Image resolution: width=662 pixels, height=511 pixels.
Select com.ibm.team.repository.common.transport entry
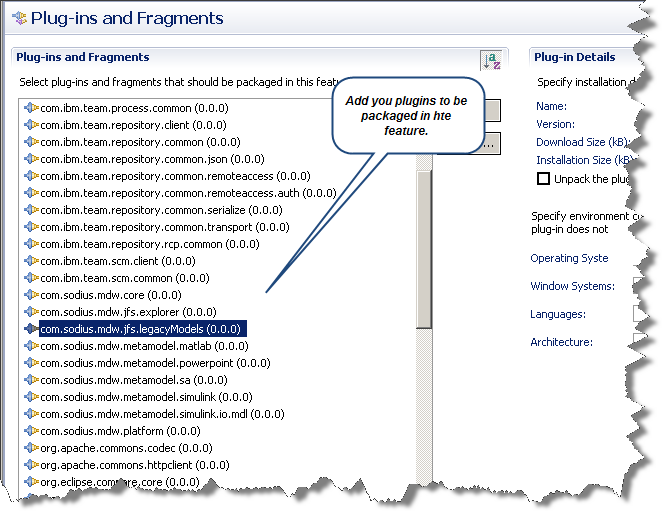coord(165,227)
